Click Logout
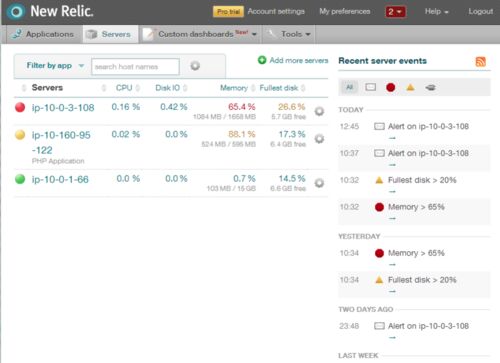 tap(480, 11)
